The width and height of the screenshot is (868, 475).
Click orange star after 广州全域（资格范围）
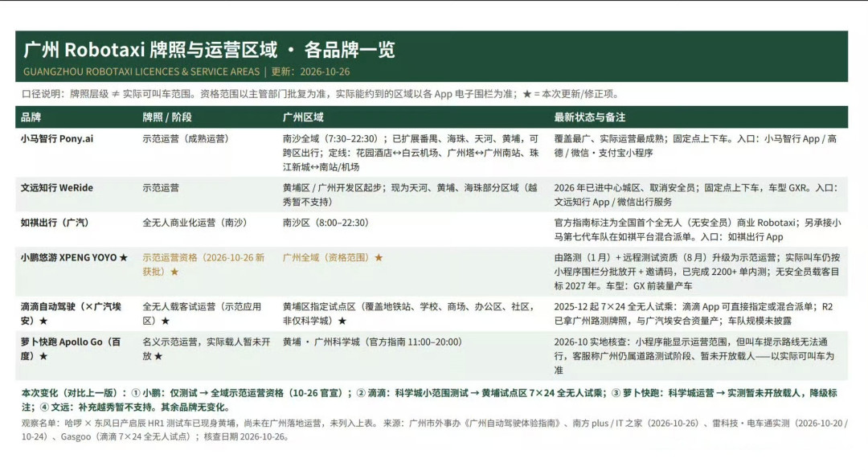[x=379, y=257]
